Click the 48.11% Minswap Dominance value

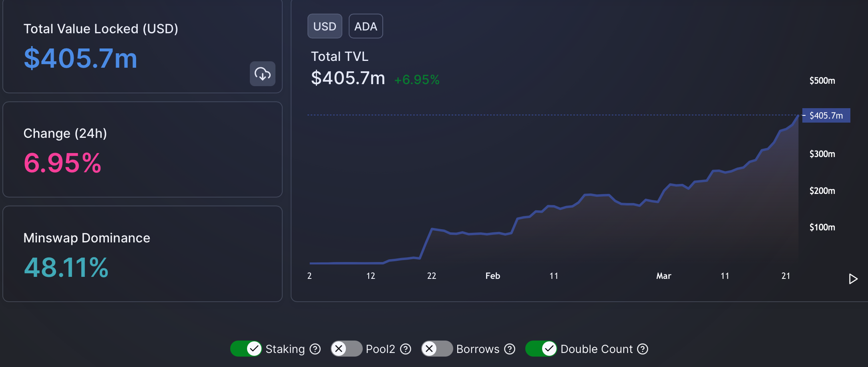66,268
